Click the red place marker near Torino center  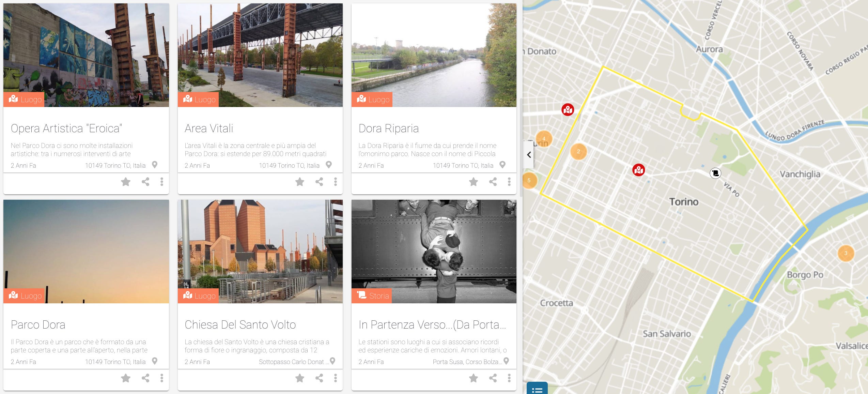tap(639, 170)
